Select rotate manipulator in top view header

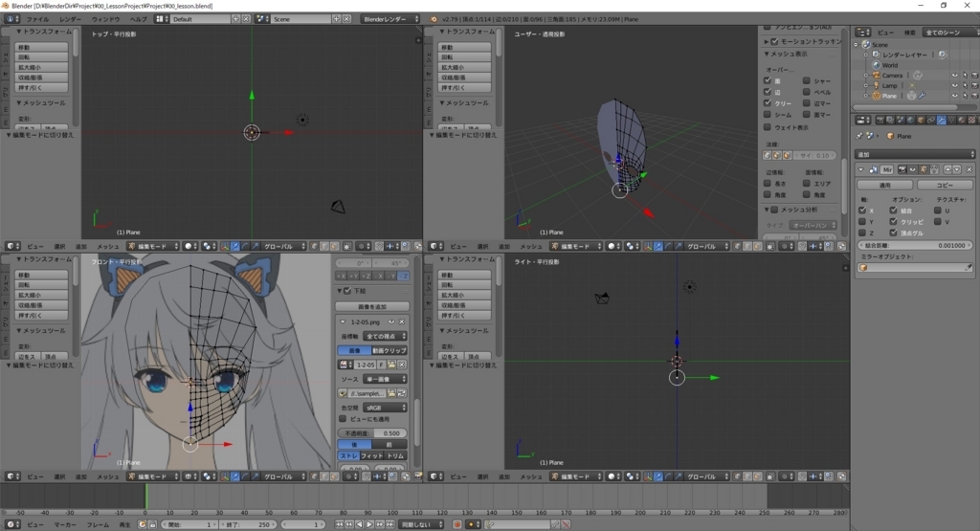pyautogui.click(x=245, y=246)
